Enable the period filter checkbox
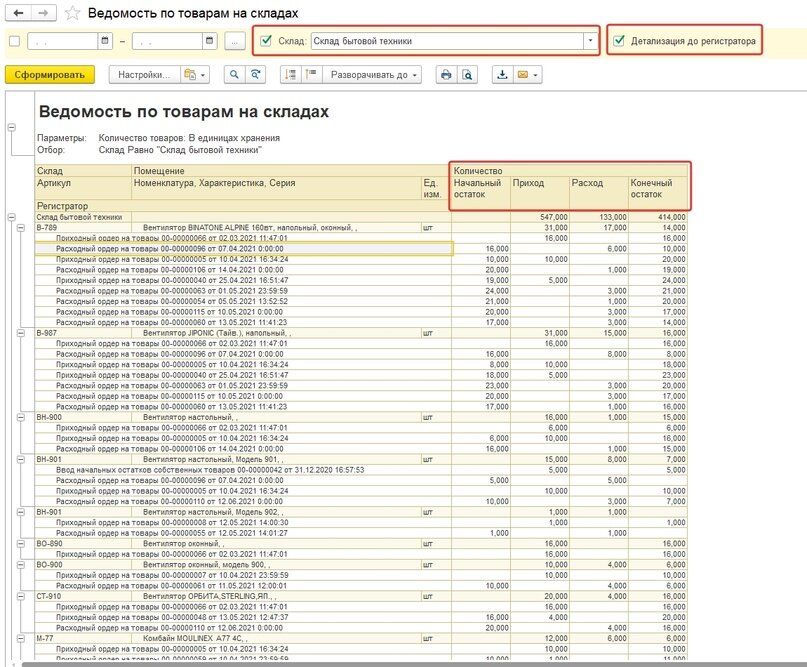Image resolution: width=807 pixels, height=667 pixels. 14,41
